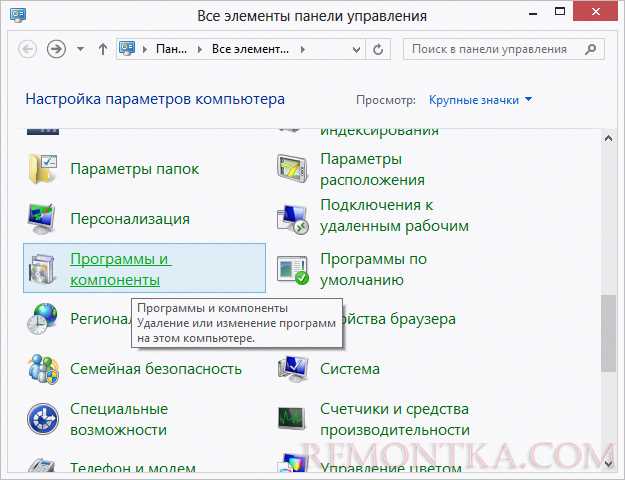Click the Специальные возможности round icon
This screenshot has width=625, height=480.
[43, 419]
